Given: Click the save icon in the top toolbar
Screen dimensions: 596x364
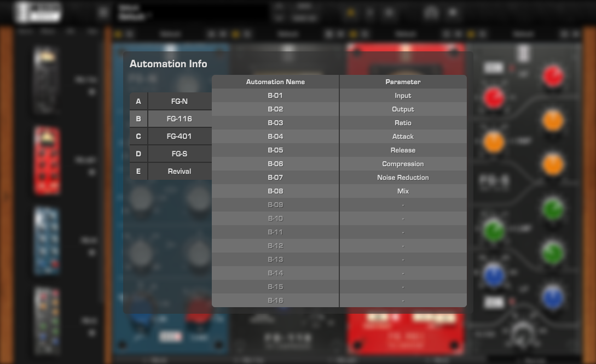Looking at the screenshot, I should [432, 12].
